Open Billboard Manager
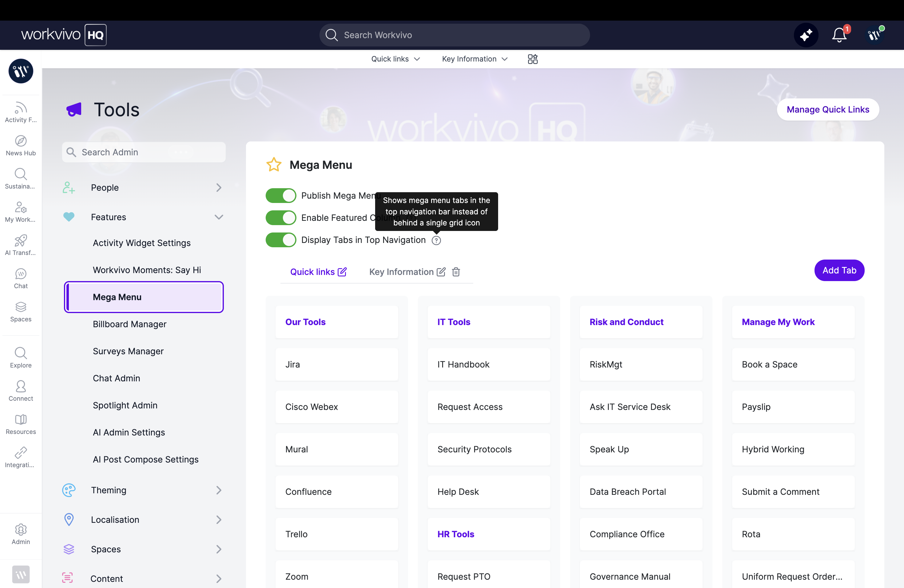The height and width of the screenshot is (588, 904). tap(129, 324)
